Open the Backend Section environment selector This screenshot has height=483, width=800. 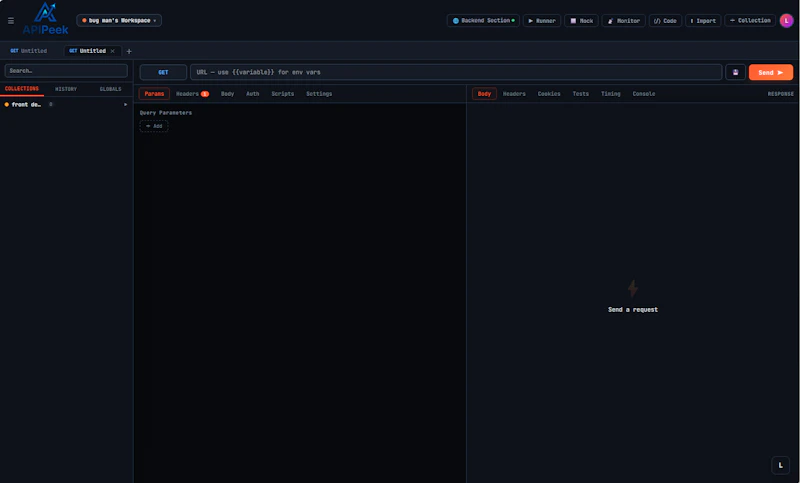click(x=483, y=20)
